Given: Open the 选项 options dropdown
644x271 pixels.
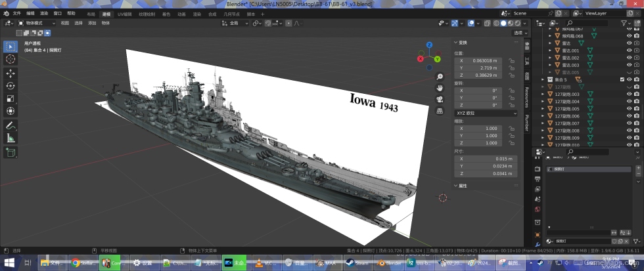Looking at the screenshot, I should [x=520, y=33].
